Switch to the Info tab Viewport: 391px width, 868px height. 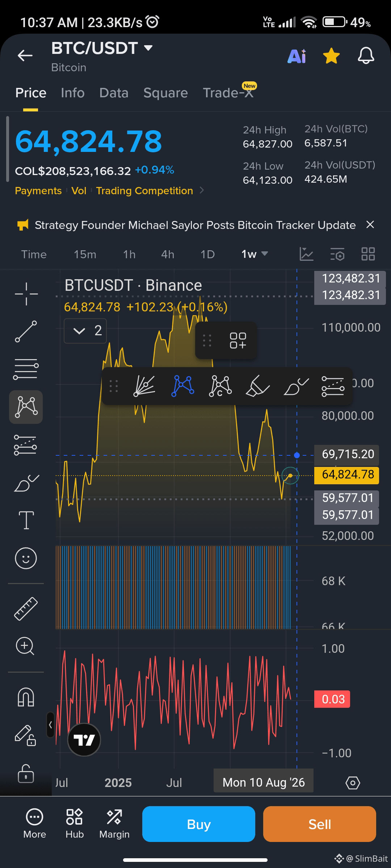pyautogui.click(x=73, y=93)
